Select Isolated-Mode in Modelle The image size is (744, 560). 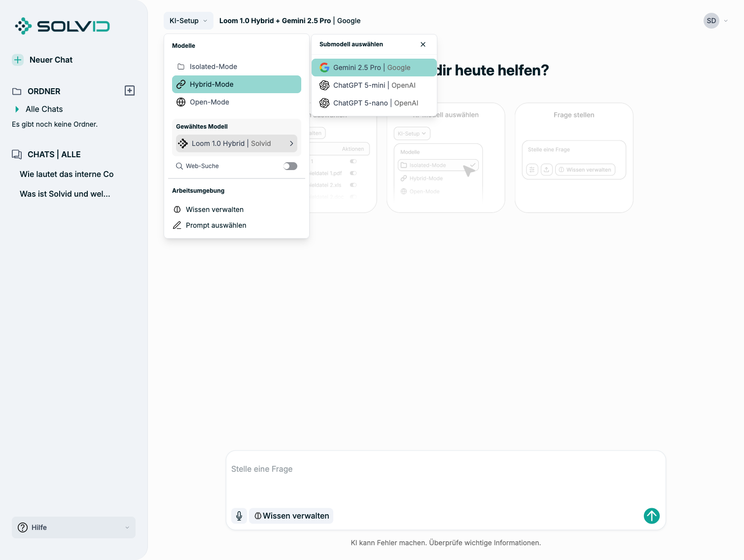click(237, 67)
